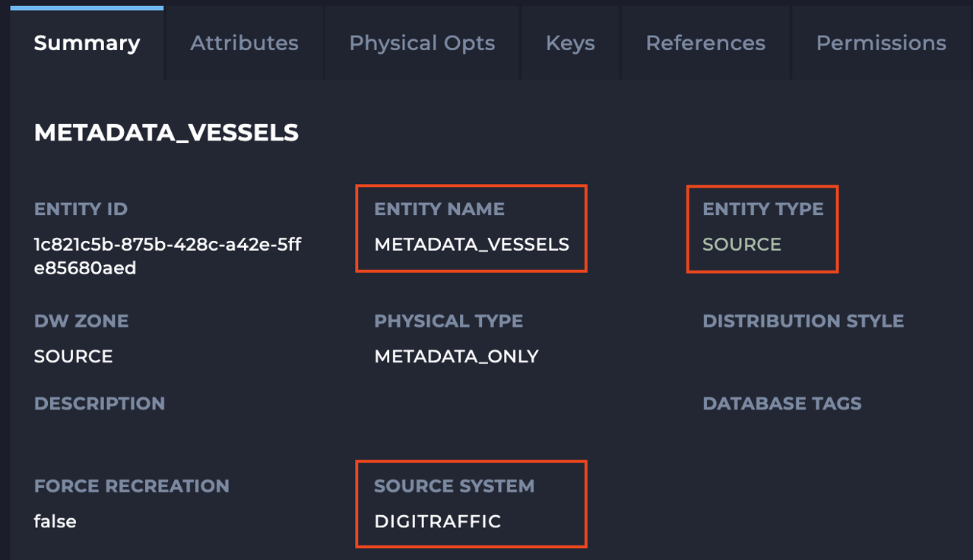The image size is (973, 560).
Task: Click the DIGITRAFFIC source system value
Action: click(x=438, y=521)
